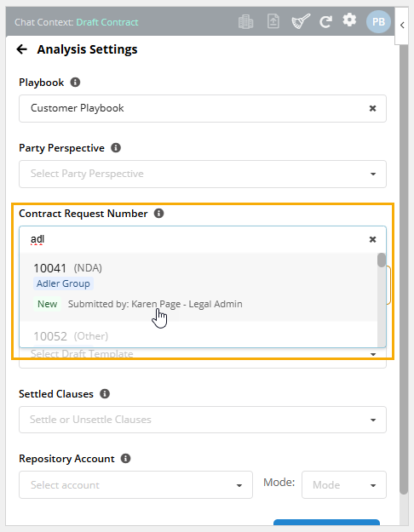Image resolution: width=414 pixels, height=532 pixels.
Task: Click the building icon in header
Action: click(x=245, y=22)
